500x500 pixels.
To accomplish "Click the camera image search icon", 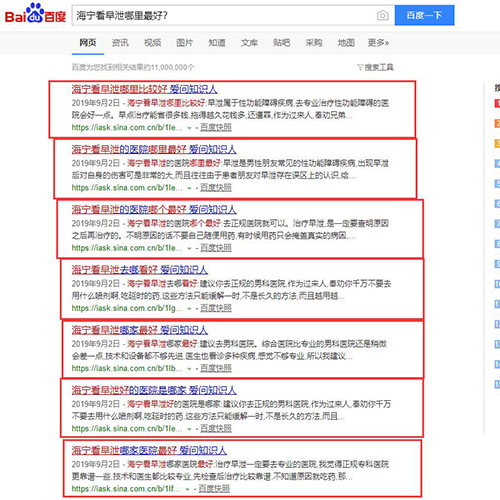I will pyautogui.click(x=382, y=15).
